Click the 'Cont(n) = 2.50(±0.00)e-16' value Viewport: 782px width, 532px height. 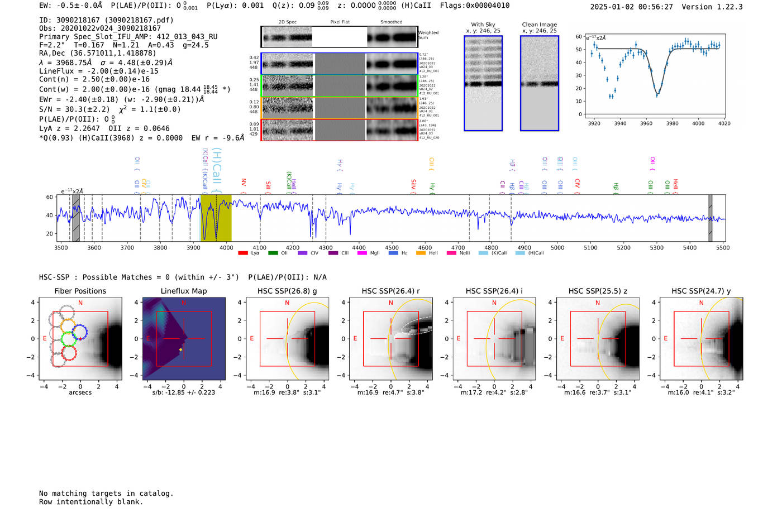[x=94, y=79]
